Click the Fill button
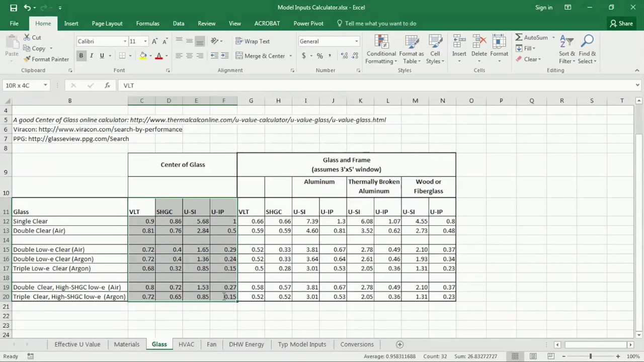 click(525, 49)
